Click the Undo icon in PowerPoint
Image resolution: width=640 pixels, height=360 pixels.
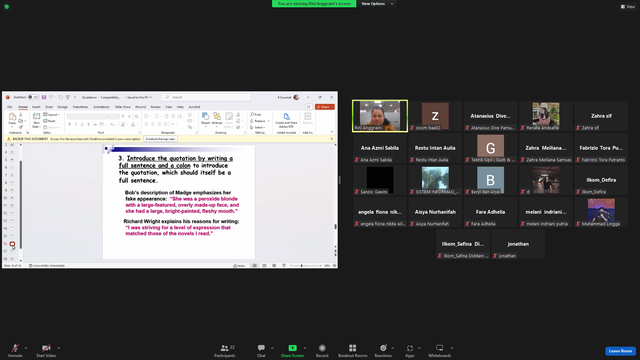point(51,98)
